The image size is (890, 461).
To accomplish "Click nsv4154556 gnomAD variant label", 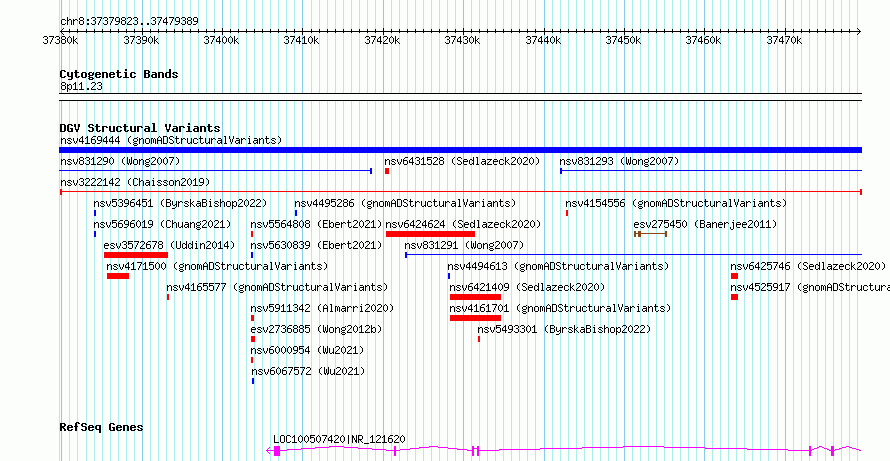I will (676, 203).
